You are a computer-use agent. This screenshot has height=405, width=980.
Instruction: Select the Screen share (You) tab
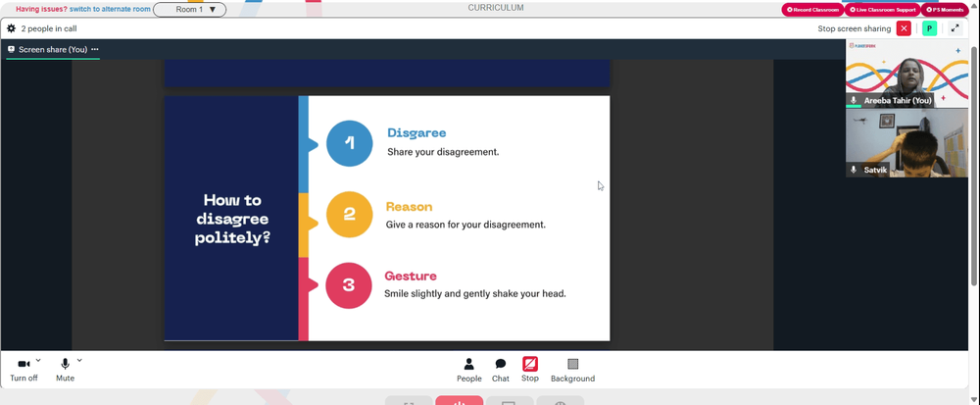[53, 49]
